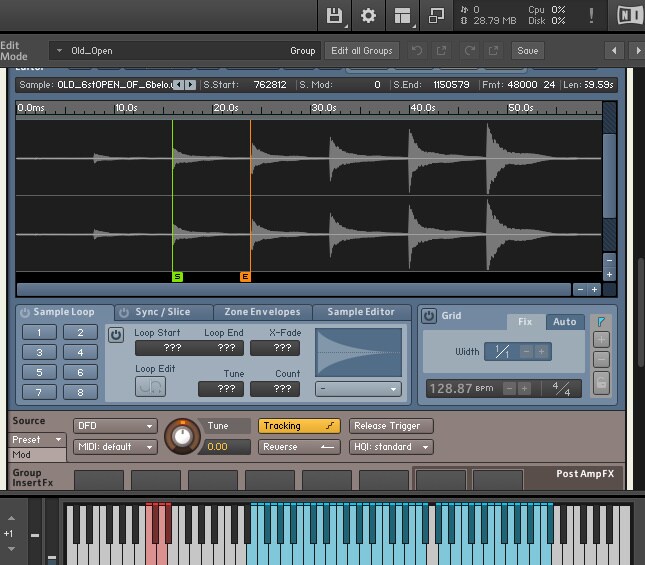Image resolution: width=645 pixels, height=565 pixels.
Task: Click horizontal zoom out minus button
Action: 580,289
